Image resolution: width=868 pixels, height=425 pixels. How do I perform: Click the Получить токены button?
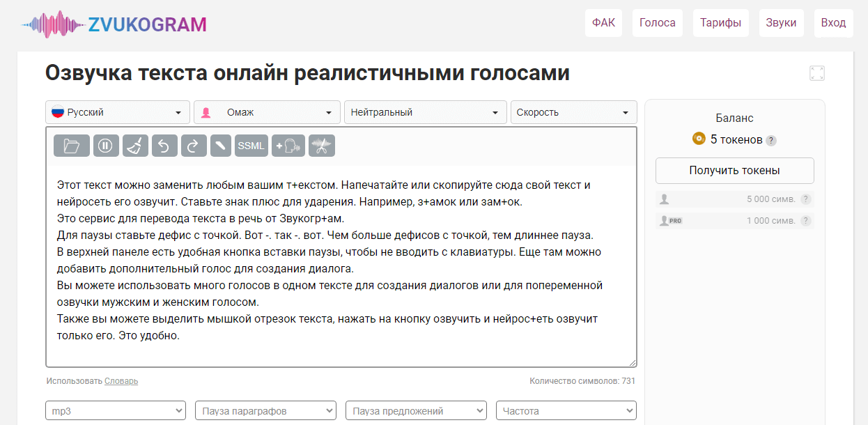click(x=734, y=170)
